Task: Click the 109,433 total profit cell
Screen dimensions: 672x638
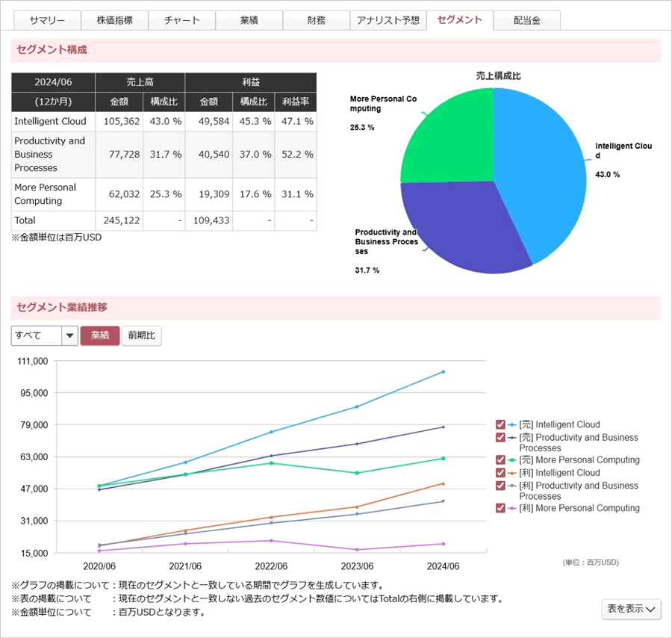Action: coord(209,220)
